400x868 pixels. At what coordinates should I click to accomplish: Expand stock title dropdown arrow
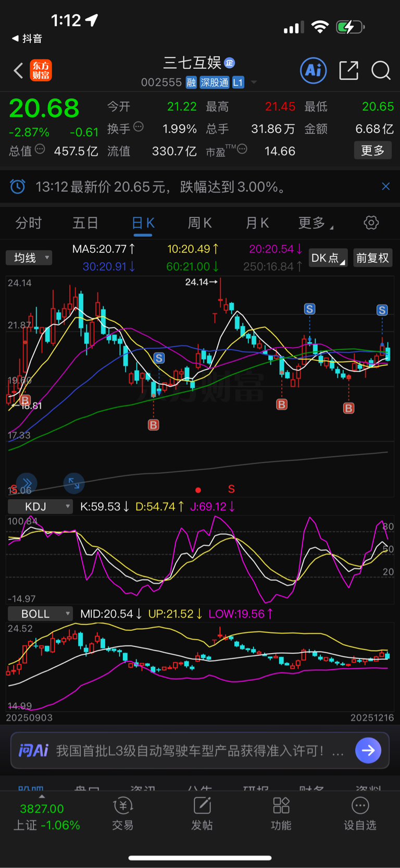[x=254, y=82]
